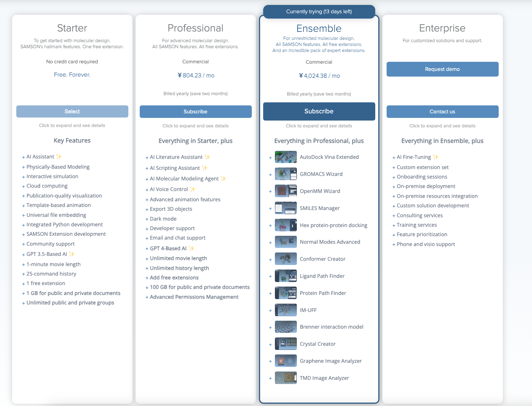Open the OpenMM Wizard extension image

(286, 191)
